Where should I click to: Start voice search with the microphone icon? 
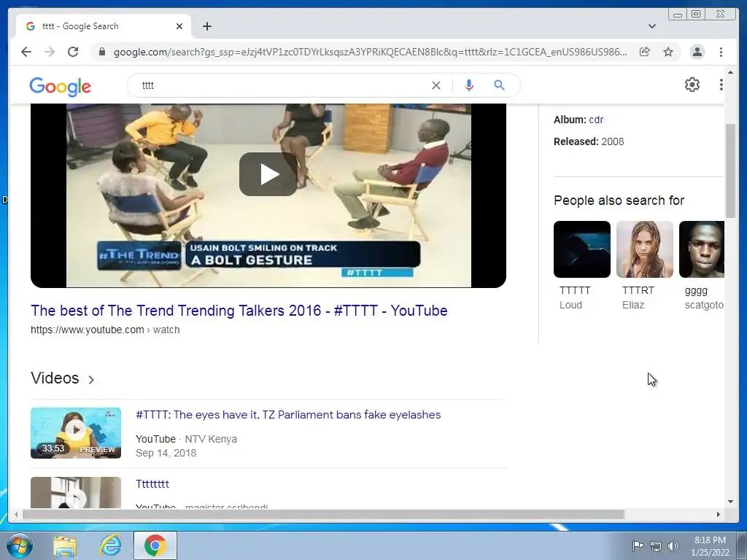pos(469,85)
